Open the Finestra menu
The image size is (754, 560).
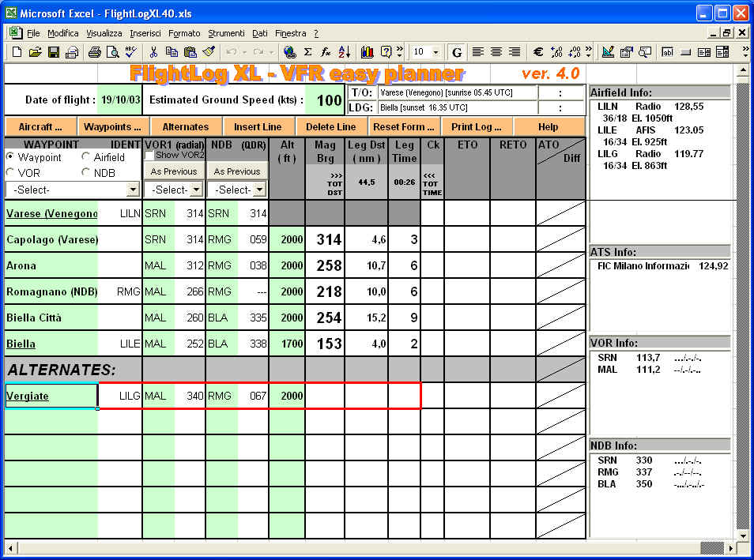(290, 33)
